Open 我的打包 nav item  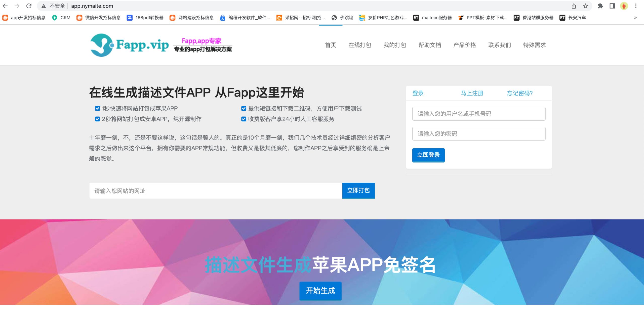click(395, 45)
